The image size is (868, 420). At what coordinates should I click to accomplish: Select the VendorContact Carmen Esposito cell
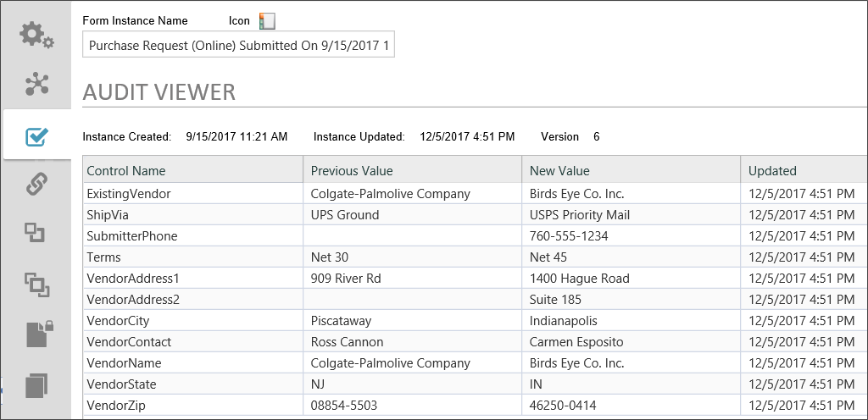click(x=631, y=341)
